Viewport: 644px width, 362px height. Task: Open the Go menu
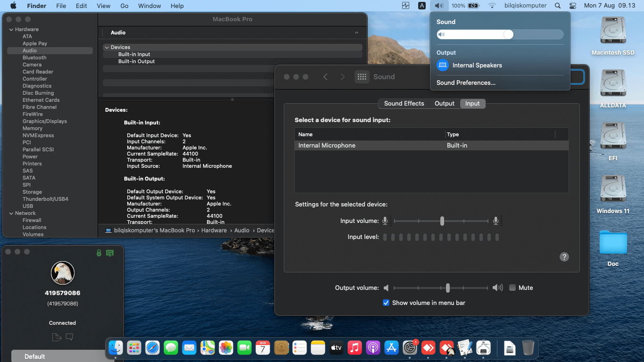click(x=124, y=6)
